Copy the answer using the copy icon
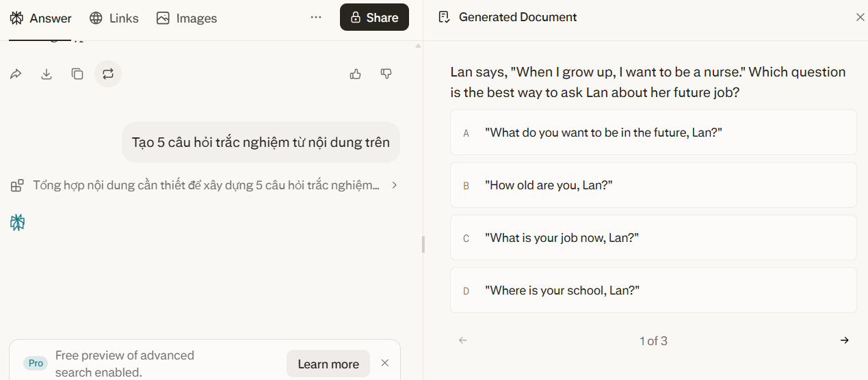Screen dimensions: 868x380 coord(77,74)
